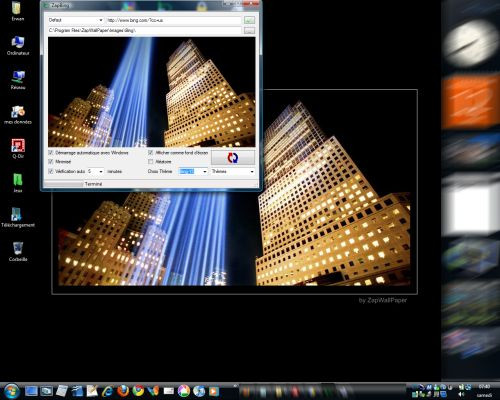The width and height of the screenshot is (500, 400).
Task: Click the system clock in the tray
Action: point(484,390)
